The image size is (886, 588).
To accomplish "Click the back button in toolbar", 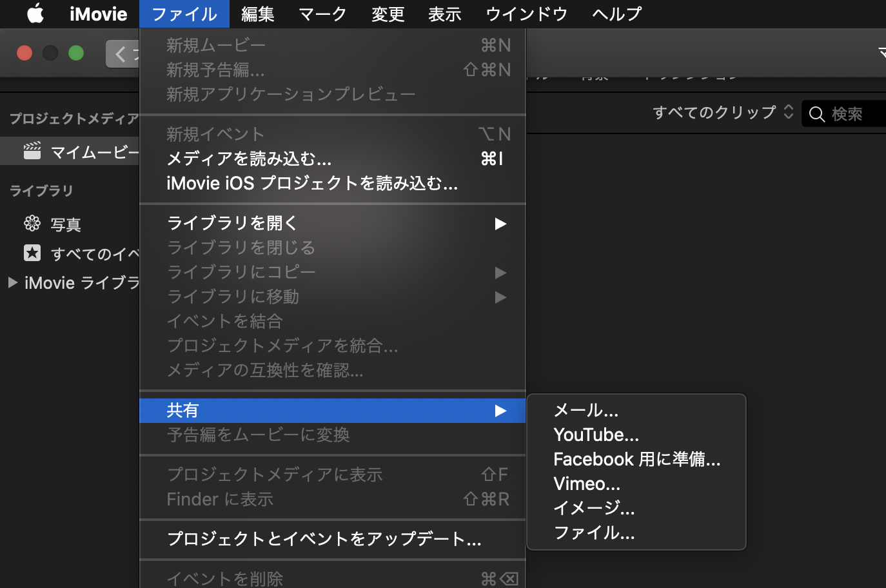I will 123,54.
